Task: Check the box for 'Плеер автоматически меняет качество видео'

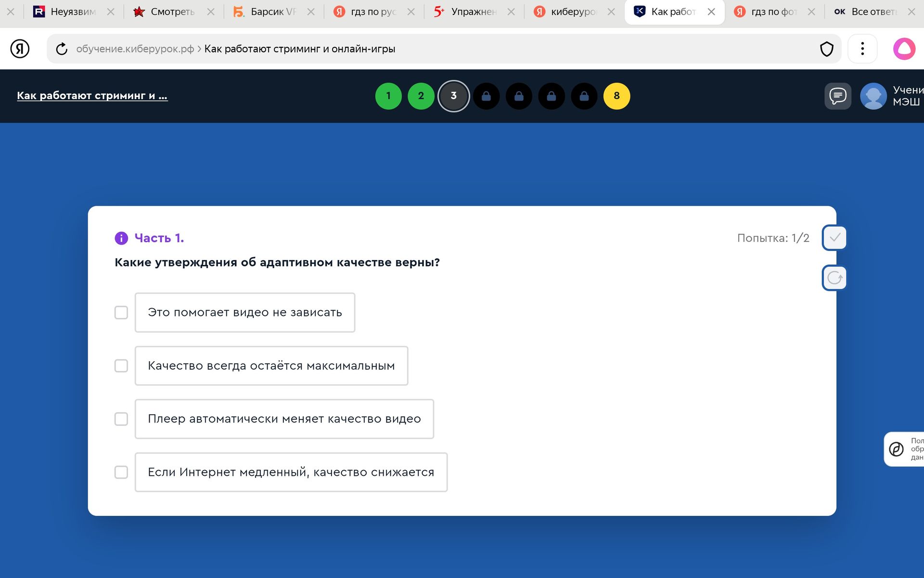Action: pos(121,419)
